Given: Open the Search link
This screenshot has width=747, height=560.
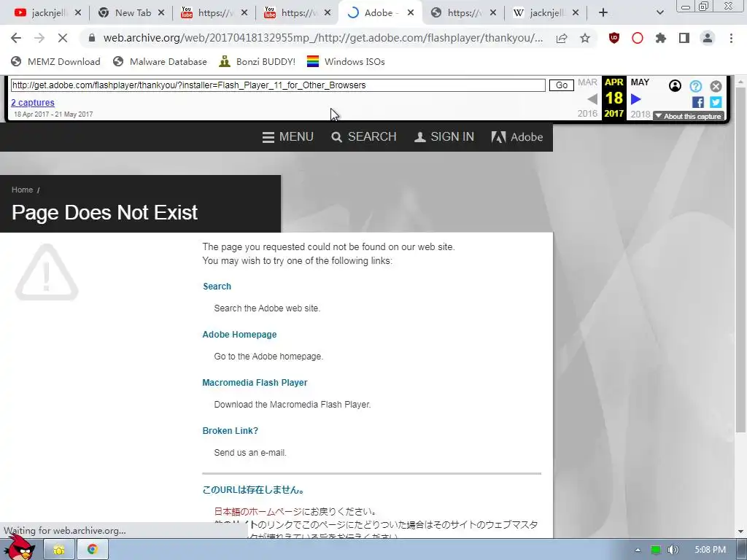Looking at the screenshot, I should click(x=217, y=286).
